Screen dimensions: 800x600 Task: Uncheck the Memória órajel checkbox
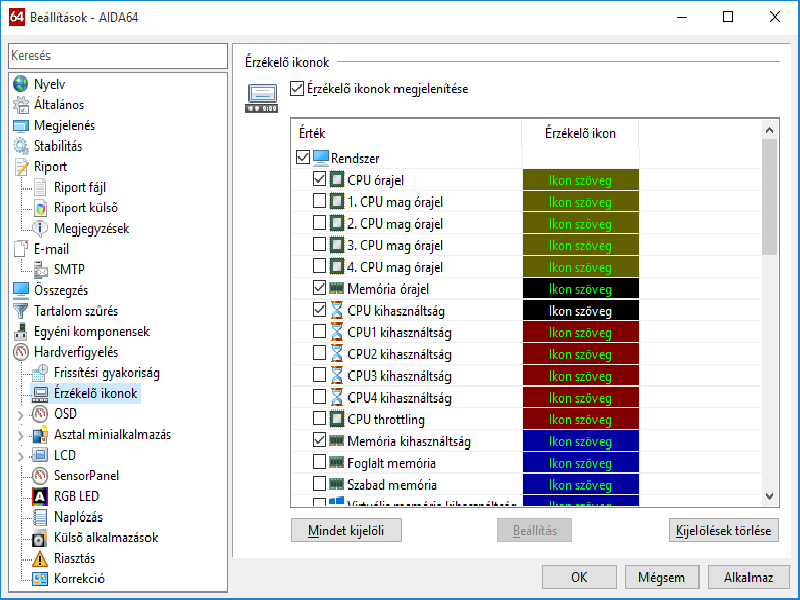(319, 288)
